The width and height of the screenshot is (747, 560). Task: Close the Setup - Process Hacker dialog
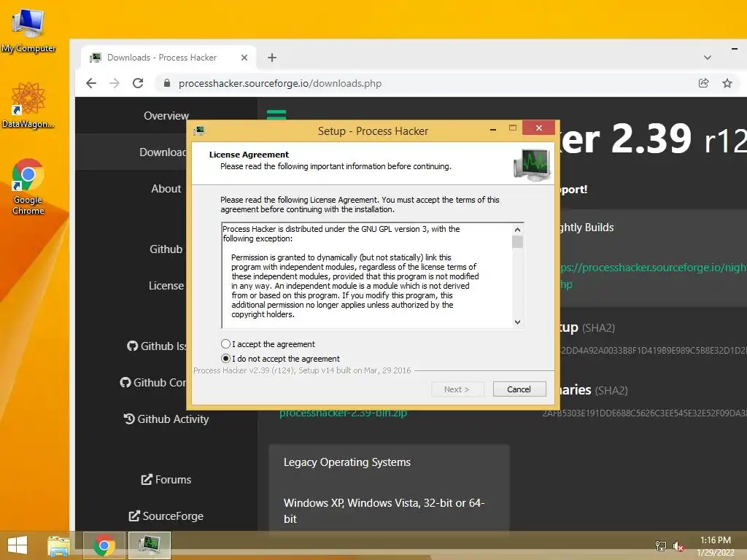point(539,128)
